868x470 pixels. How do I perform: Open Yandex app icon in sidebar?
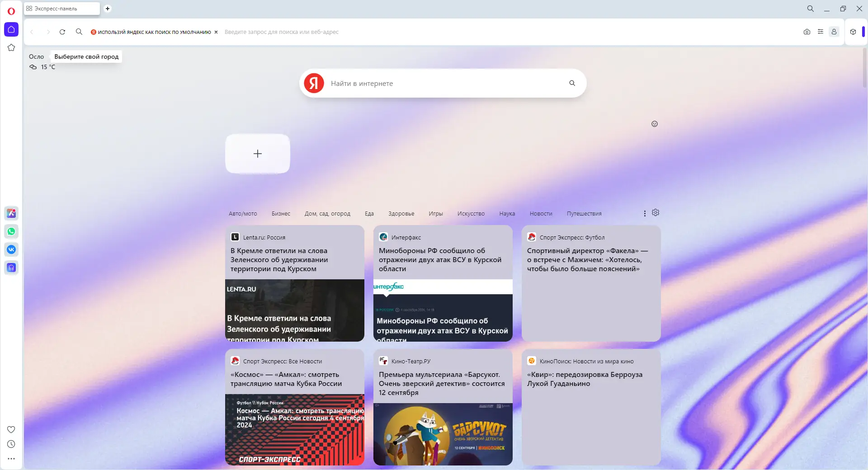pyautogui.click(x=11, y=213)
